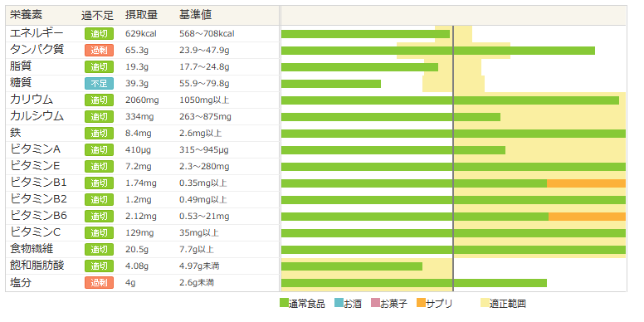Viewport: 644px width, 322px height.
Task: Click the 適切 badge for 飽和脂肪酸
Action: pyautogui.click(x=99, y=266)
